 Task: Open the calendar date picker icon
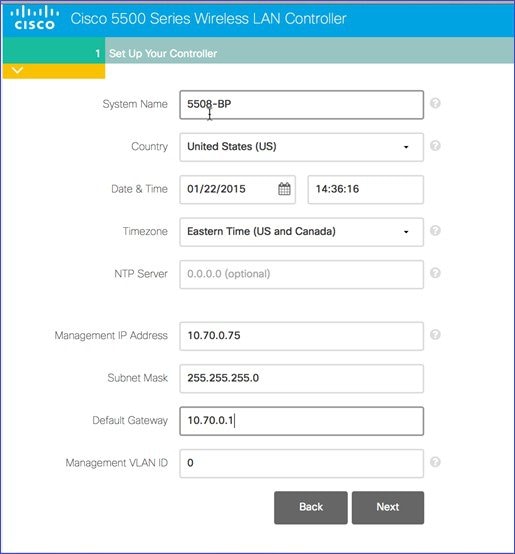[284, 189]
